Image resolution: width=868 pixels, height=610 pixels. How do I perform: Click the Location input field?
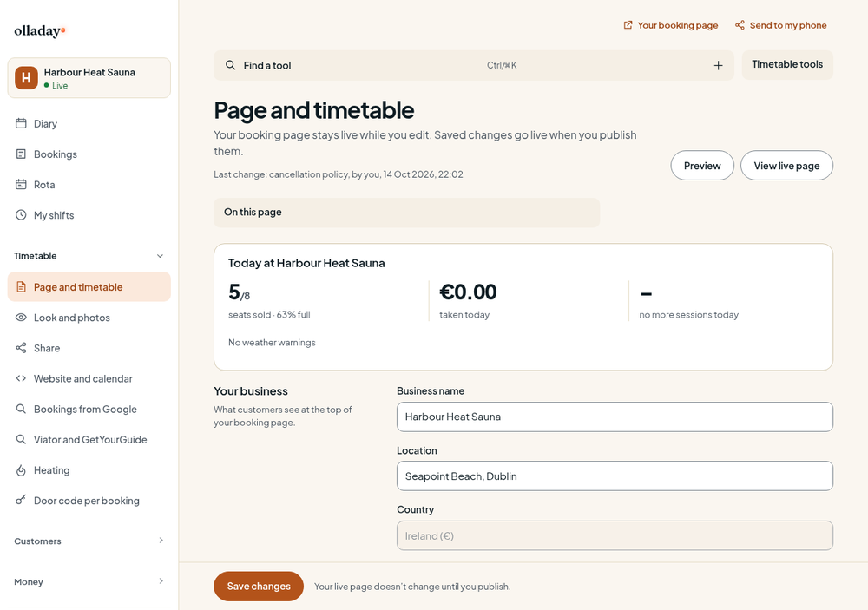click(x=615, y=476)
